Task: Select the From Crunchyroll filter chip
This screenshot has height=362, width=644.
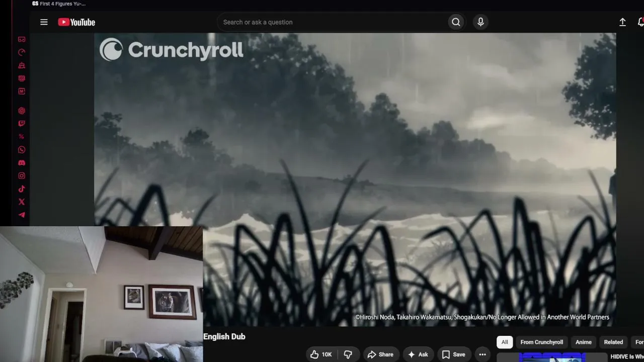Action: [x=542, y=342]
